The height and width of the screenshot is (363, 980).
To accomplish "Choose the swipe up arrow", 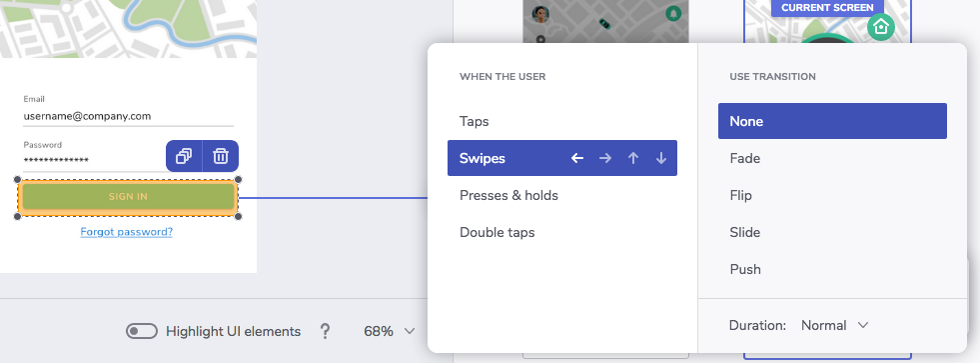I will point(633,158).
